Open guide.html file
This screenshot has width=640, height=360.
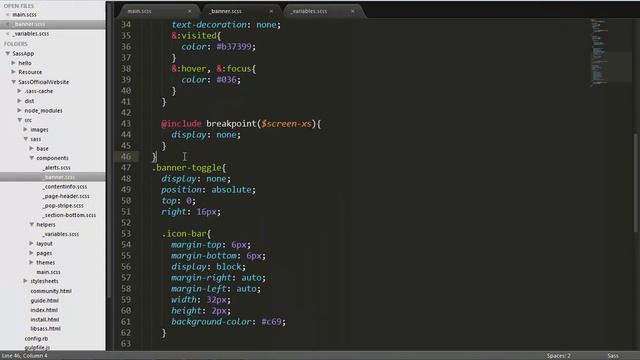pos(44,300)
